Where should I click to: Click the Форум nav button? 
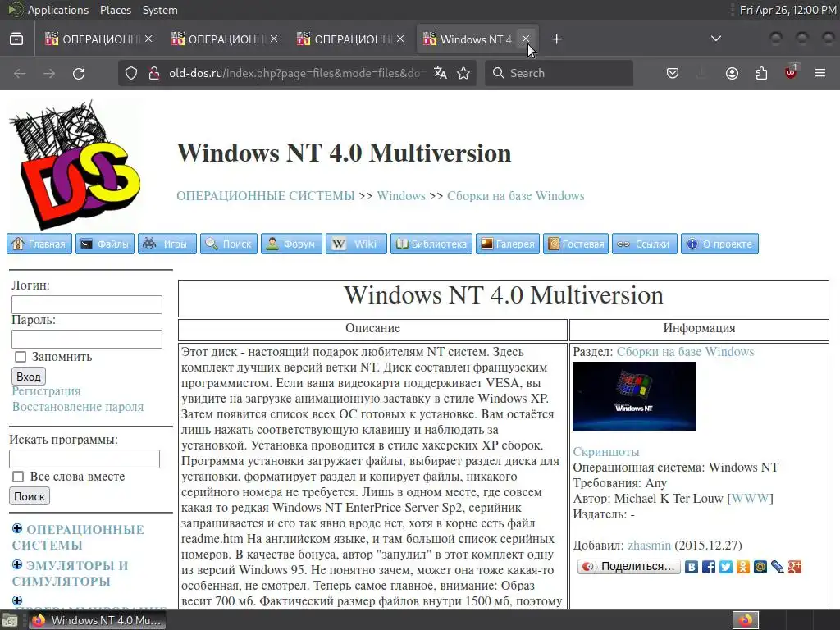tap(291, 244)
